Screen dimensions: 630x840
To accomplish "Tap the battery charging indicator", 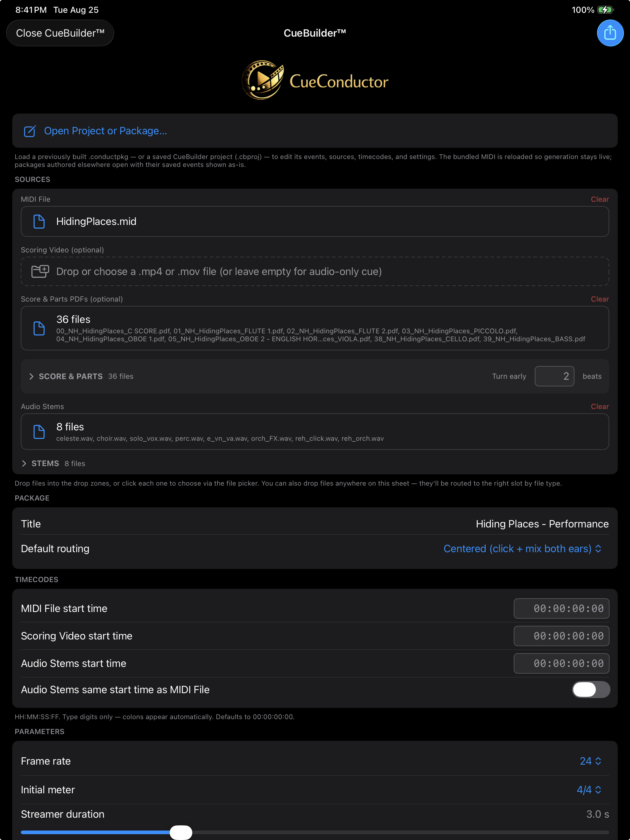I will [605, 10].
